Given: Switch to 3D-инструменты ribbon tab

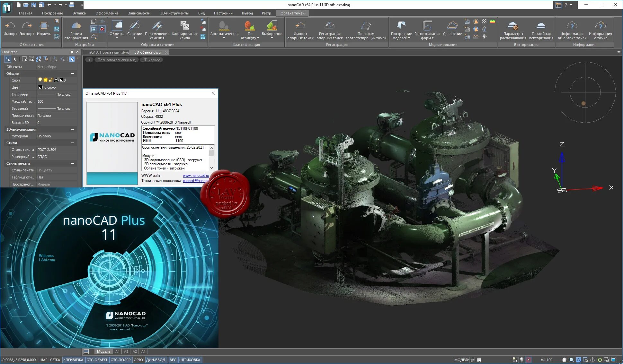Looking at the screenshot, I should [174, 13].
